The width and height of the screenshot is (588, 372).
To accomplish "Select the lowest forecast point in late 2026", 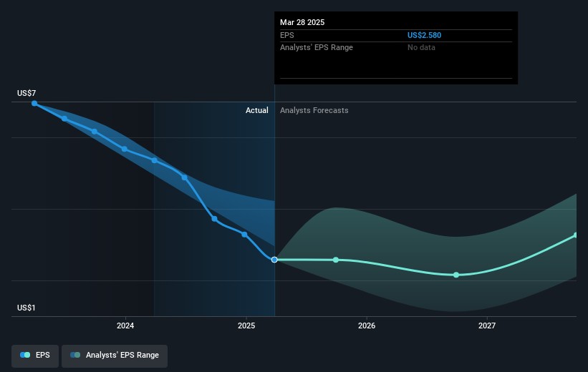I will tap(456, 275).
